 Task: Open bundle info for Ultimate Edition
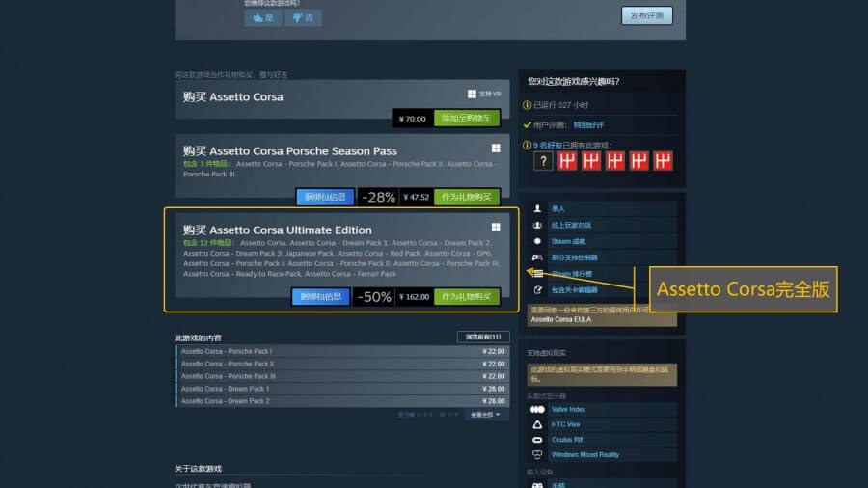[x=320, y=297]
